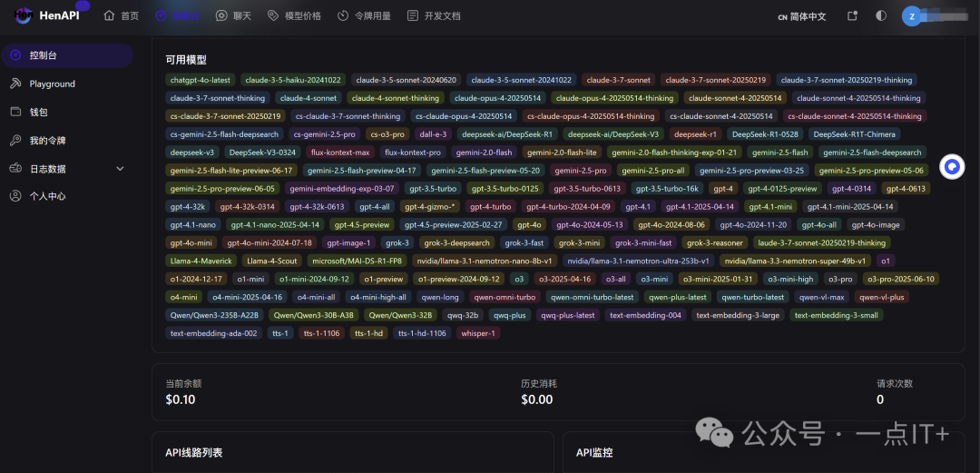The image size is (980, 473).
Task: Click the microsoft/MAI-DS-R1-FP8 tag
Action: coord(357,261)
